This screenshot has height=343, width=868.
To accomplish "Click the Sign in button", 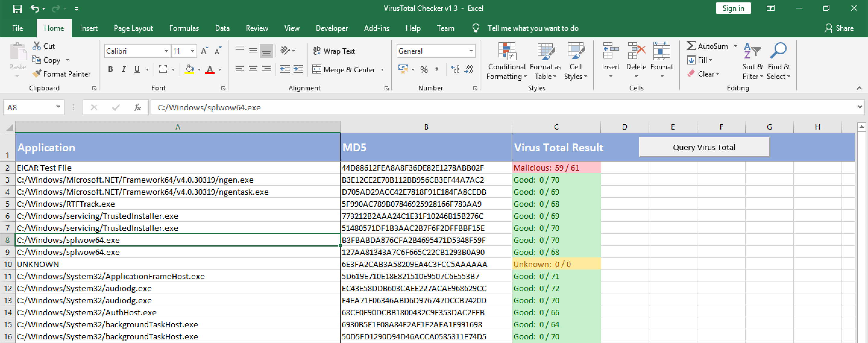I will click(733, 8).
